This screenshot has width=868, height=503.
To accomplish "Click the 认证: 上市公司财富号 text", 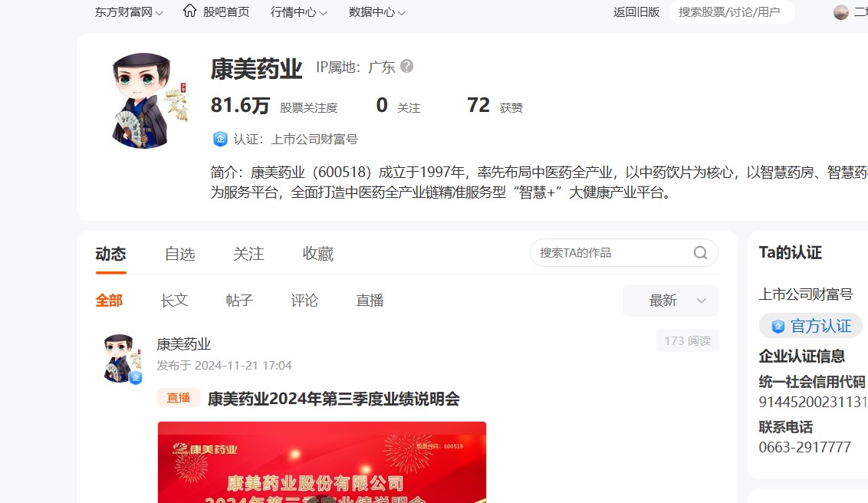I will (296, 140).
